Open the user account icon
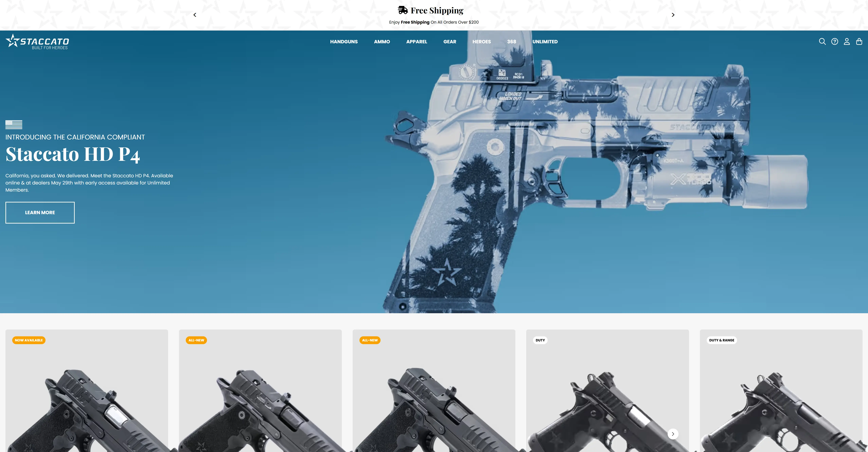The image size is (868, 452). point(847,41)
